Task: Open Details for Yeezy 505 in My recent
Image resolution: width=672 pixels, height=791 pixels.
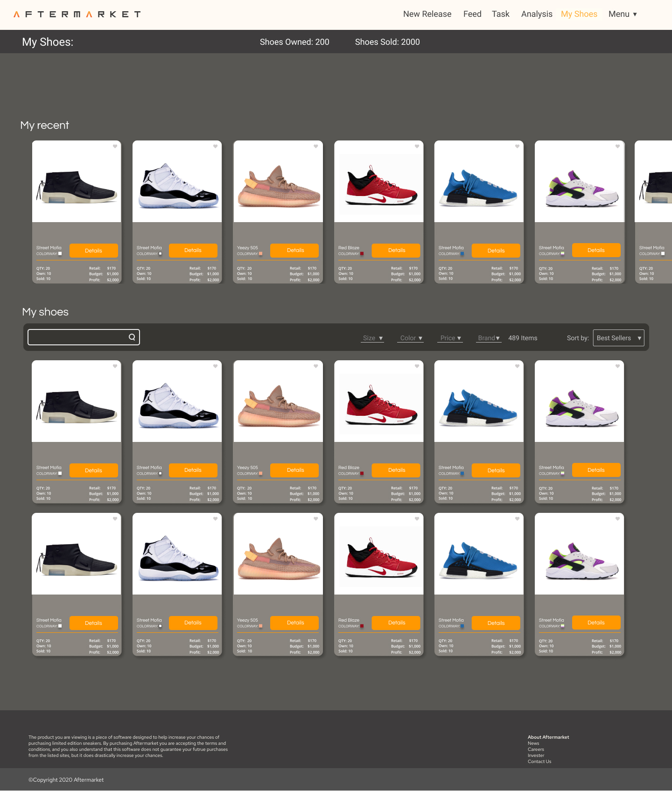Action: [295, 251]
